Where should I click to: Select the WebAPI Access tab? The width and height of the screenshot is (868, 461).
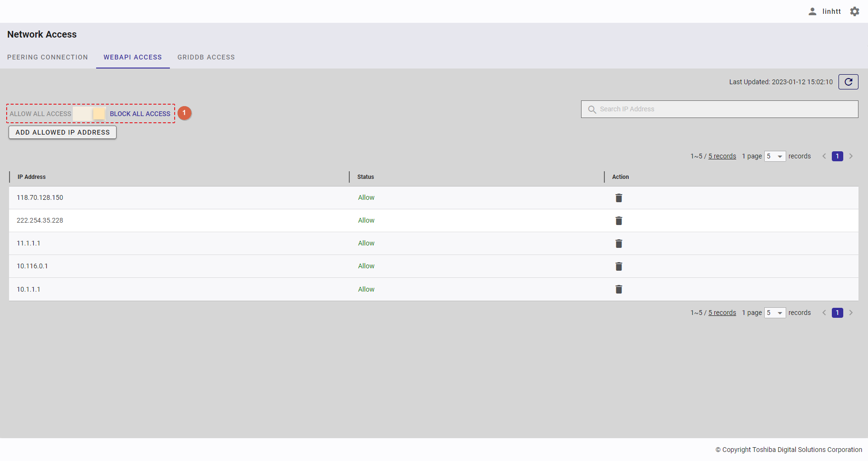133,57
